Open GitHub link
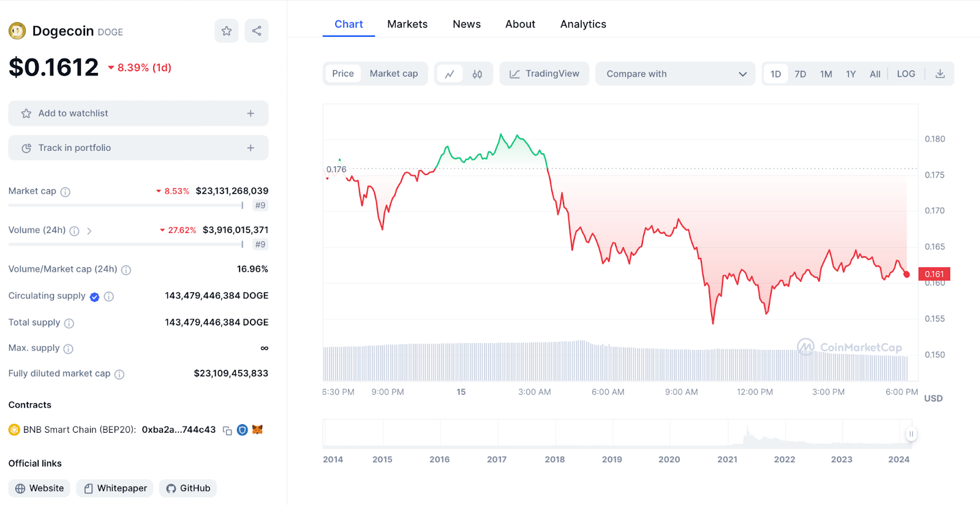 click(188, 488)
